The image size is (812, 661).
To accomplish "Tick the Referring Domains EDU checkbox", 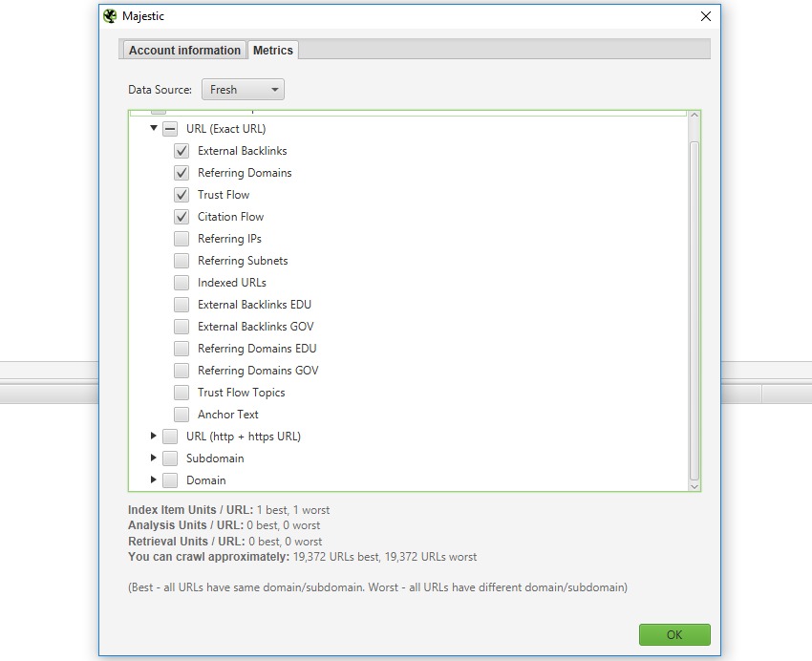I will [182, 349].
